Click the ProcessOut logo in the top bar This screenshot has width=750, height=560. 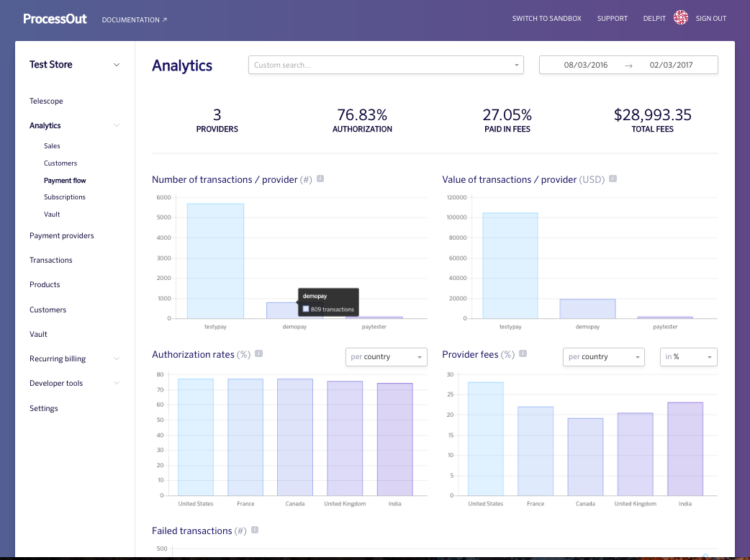[x=55, y=18]
